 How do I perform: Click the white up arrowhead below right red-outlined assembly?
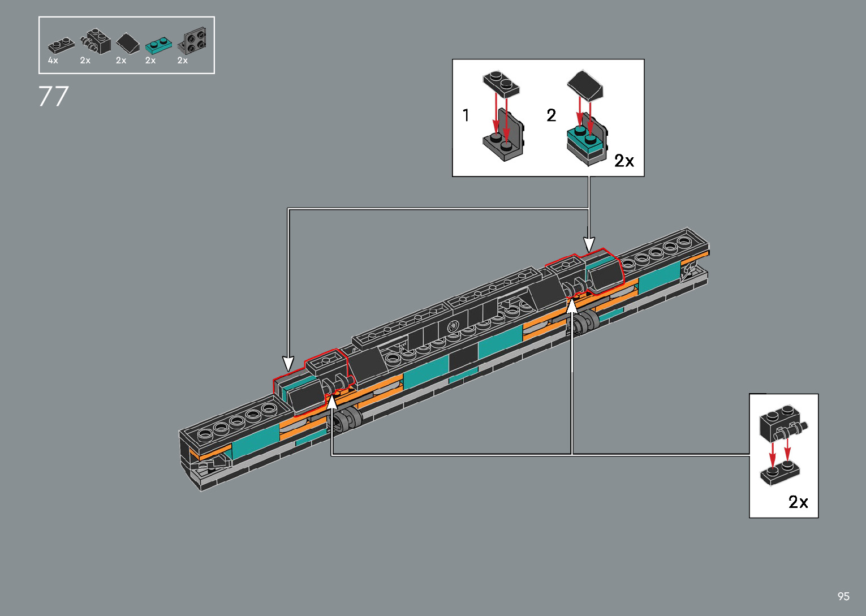[572, 306]
